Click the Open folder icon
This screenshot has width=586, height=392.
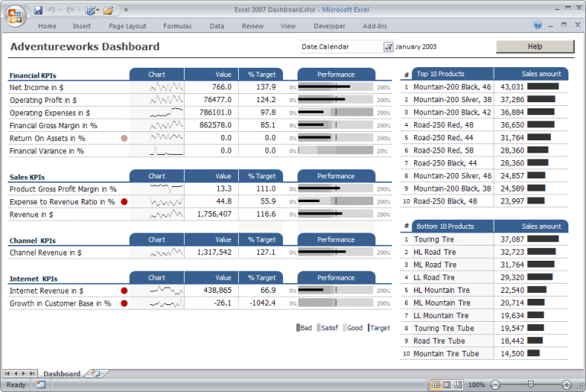point(108,10)
